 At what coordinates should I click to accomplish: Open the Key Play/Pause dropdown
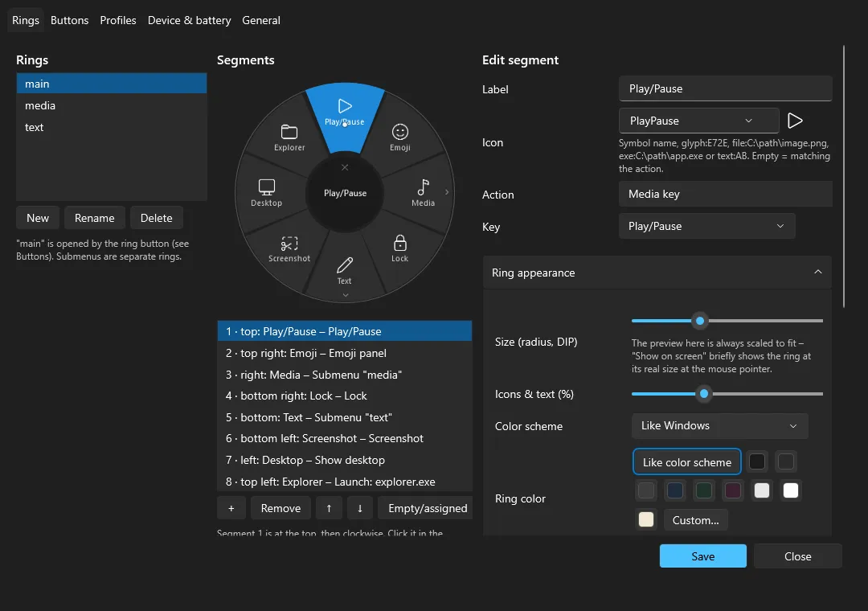(x=707, y=226)
